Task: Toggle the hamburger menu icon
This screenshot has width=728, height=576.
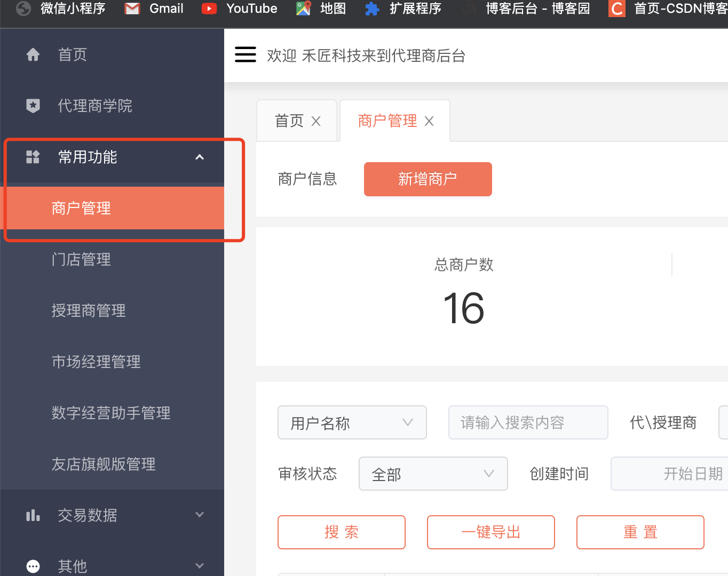Action: (246, 54)
